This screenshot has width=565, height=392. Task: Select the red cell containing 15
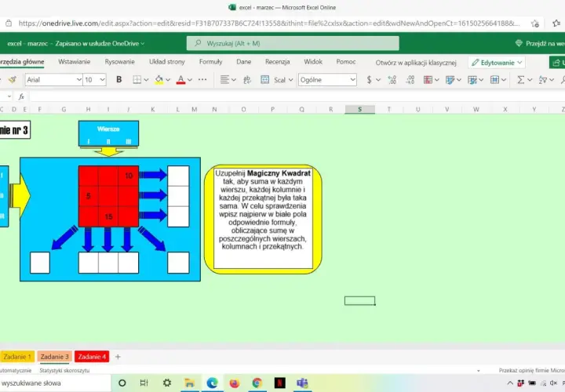(x=108, y=216)
